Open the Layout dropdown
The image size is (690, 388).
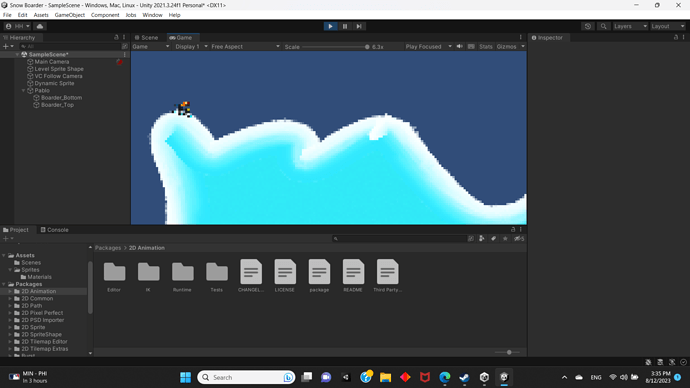[x=668, y=26]
